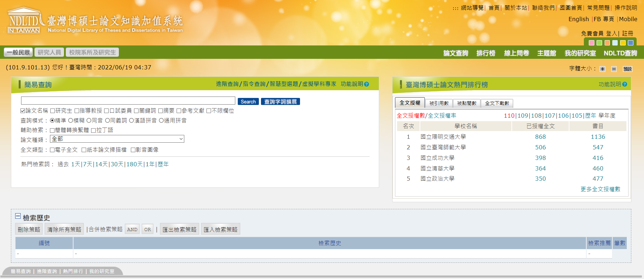Viewport: 644px width, 279px height.
Task: Select the 同義詞 query mode radio
Action: 108,120
